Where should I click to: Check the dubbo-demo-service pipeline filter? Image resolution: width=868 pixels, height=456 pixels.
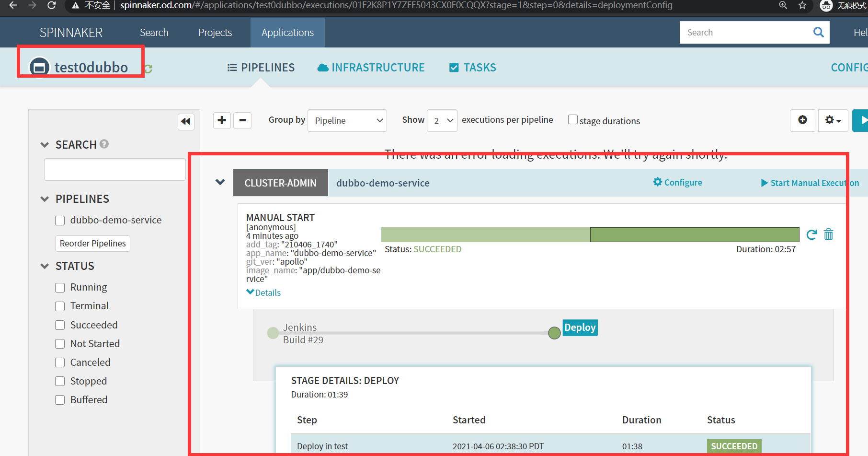(60, 221)
